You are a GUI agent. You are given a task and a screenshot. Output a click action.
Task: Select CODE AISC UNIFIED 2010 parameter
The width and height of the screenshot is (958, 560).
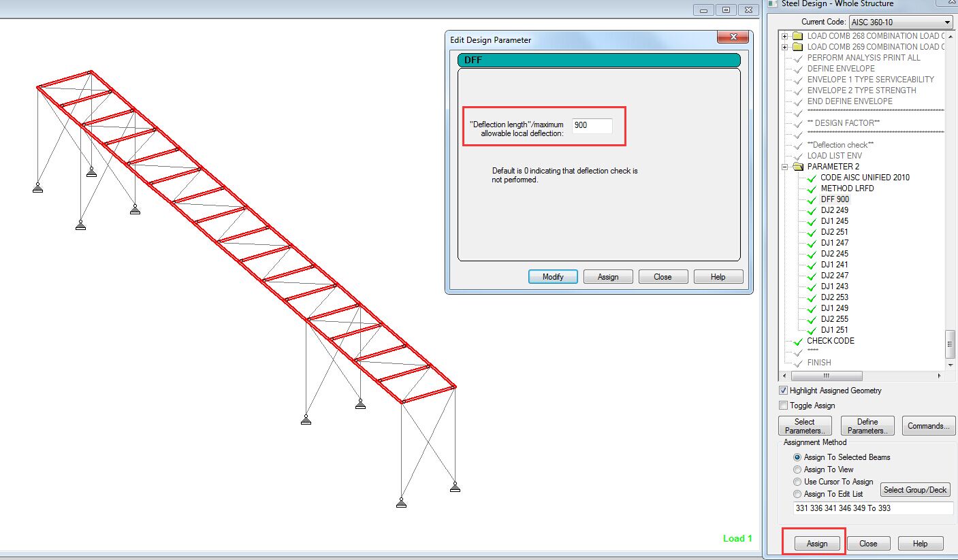coord(865,178)
